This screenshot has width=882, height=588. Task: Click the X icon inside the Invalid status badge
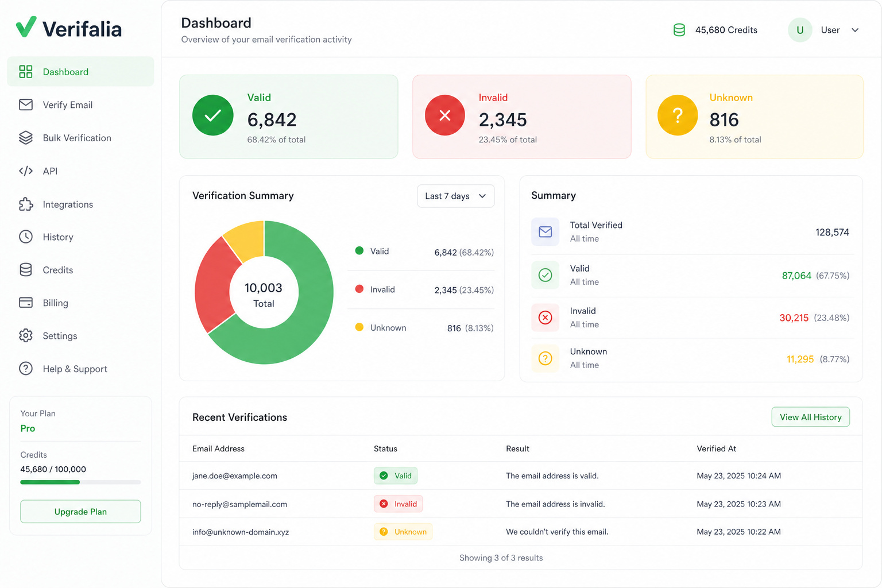[x=384, y=504]
